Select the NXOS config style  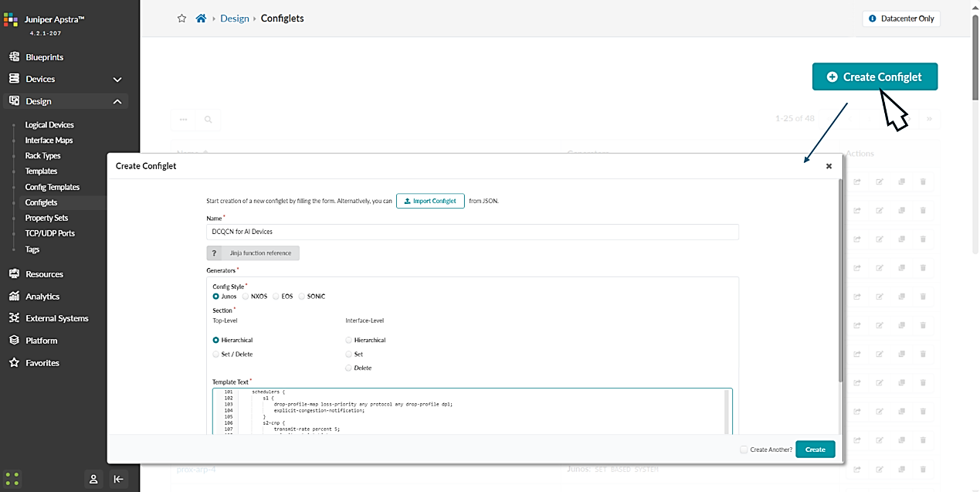click(246, 296)
